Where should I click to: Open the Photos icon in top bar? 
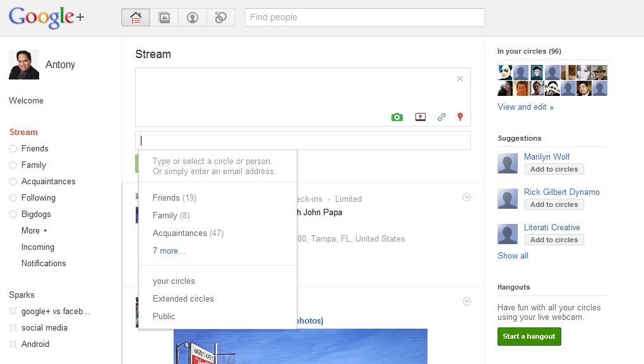pos(164,18)
